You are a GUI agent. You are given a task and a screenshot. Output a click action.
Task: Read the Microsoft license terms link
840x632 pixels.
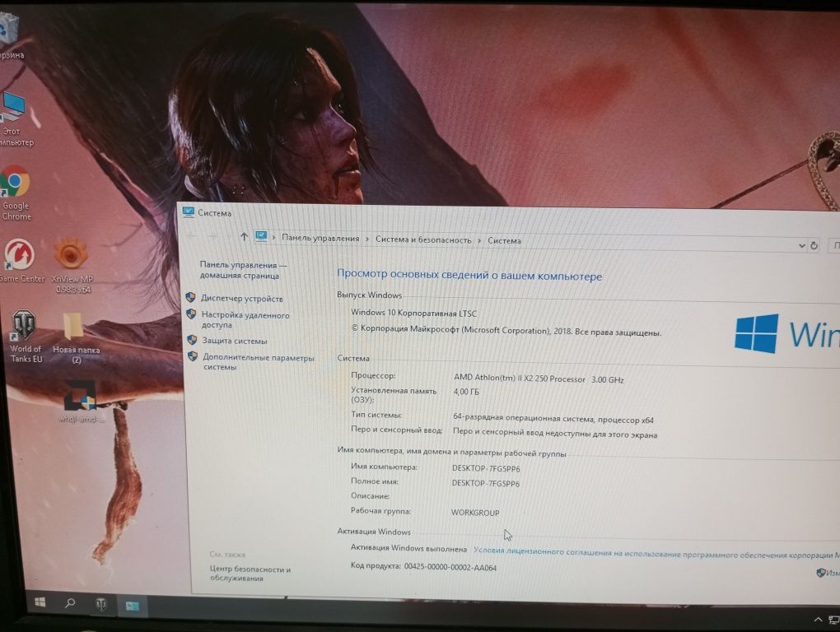coord(656,553)
